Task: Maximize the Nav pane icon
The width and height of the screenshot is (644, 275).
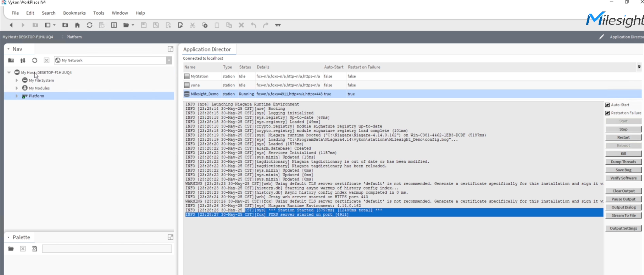Action: coord(170,49)
